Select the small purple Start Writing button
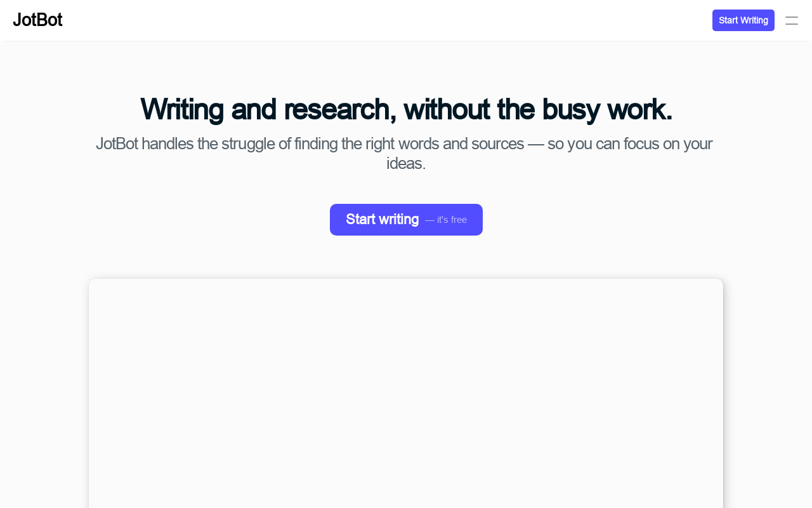The height and width of the screenshot is (508, 812). pyautogui.click(x=743, y=20)
